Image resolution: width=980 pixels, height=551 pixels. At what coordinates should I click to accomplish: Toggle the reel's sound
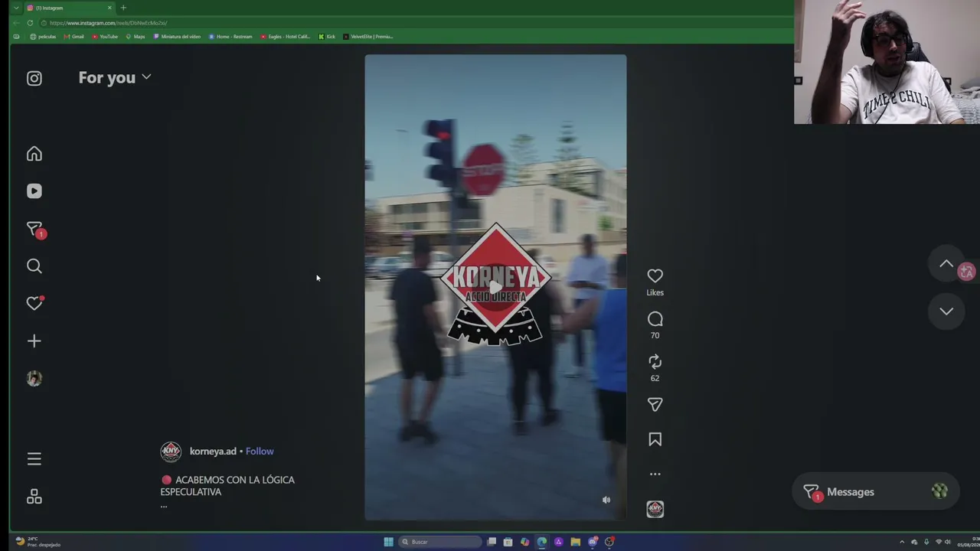point(606,500)
